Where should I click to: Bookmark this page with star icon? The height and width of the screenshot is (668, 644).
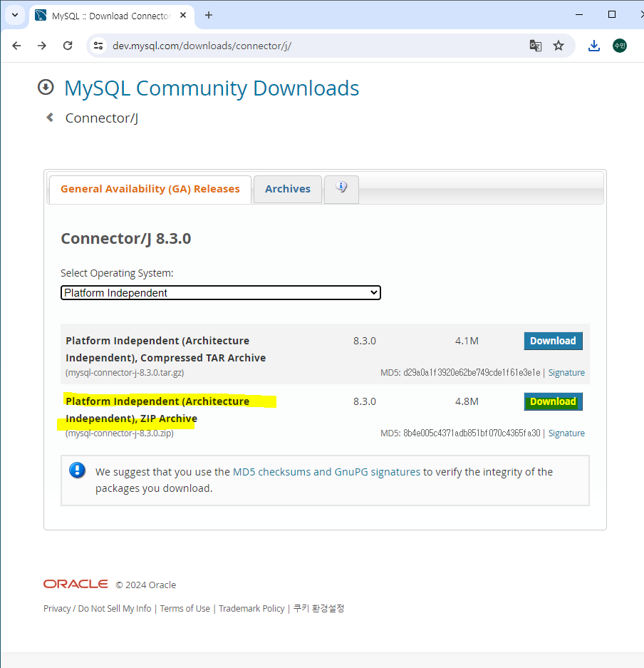coord(559,46)
